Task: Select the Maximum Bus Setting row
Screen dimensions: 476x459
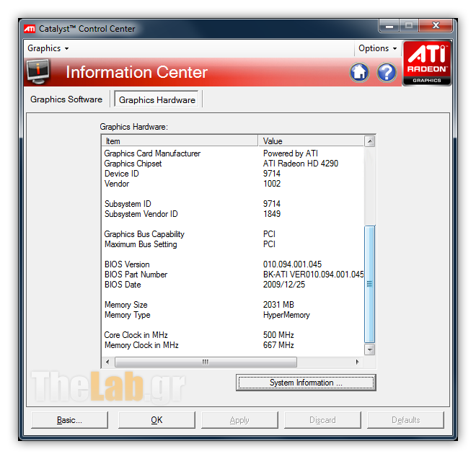Action: [x=232, y=244]
